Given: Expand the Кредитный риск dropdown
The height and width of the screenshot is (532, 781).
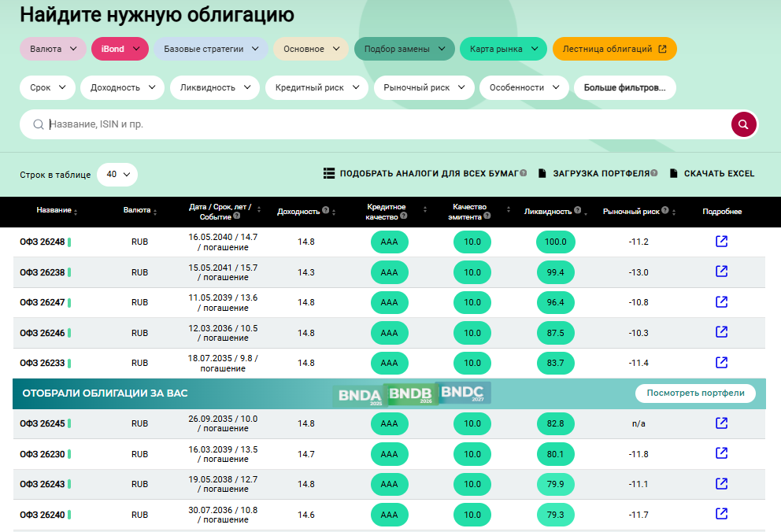Looking at the screenshot, I should point(316,87).
